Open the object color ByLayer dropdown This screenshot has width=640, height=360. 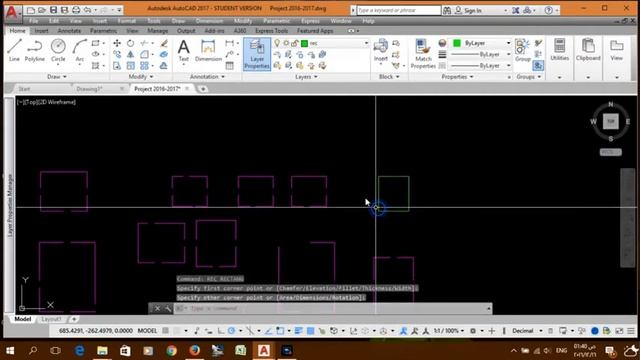pyautogui.click(x=509, y=43)
